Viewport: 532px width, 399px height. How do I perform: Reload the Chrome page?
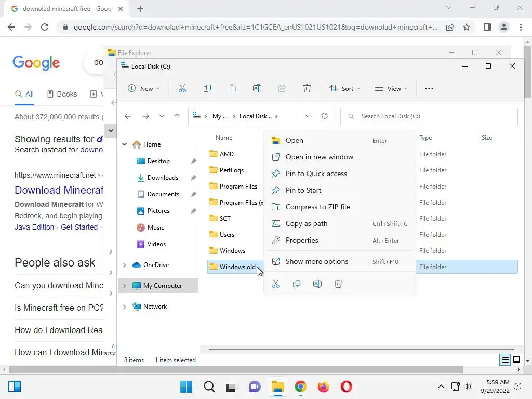(45, 27)
